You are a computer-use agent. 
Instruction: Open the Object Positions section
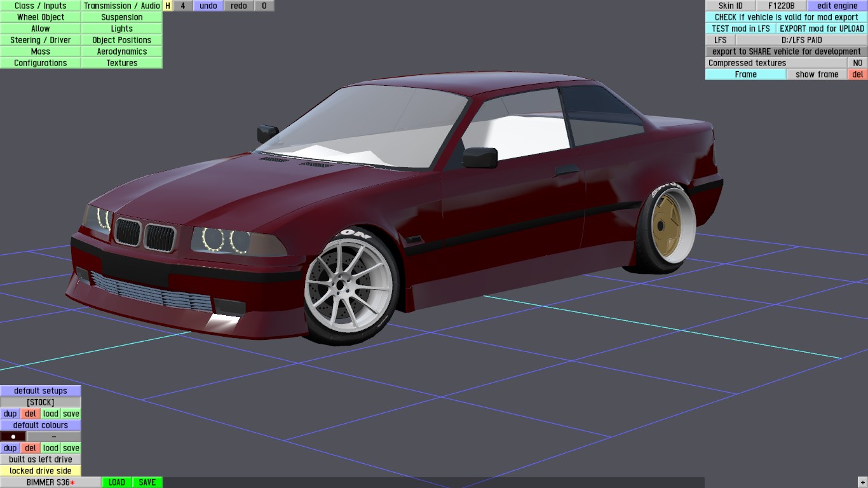pyautogui.click(x=122, y=40)
